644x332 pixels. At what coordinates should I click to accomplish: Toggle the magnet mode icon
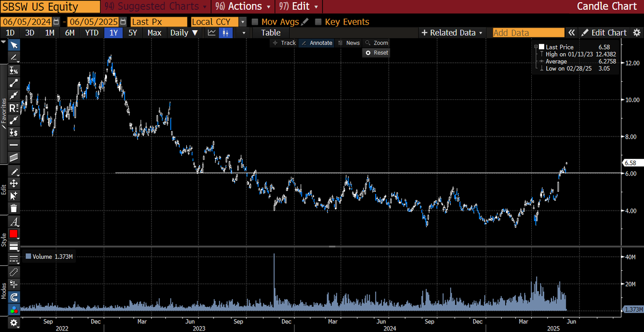coord(14,297)
